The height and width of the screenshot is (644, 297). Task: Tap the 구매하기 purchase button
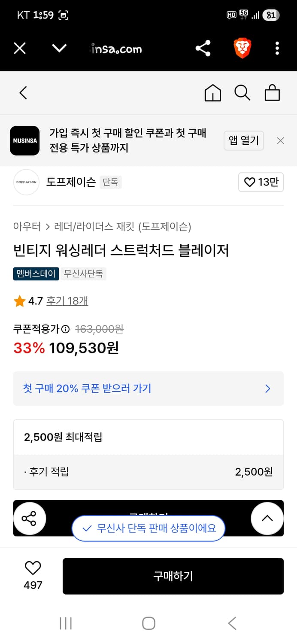coord(173,576)
